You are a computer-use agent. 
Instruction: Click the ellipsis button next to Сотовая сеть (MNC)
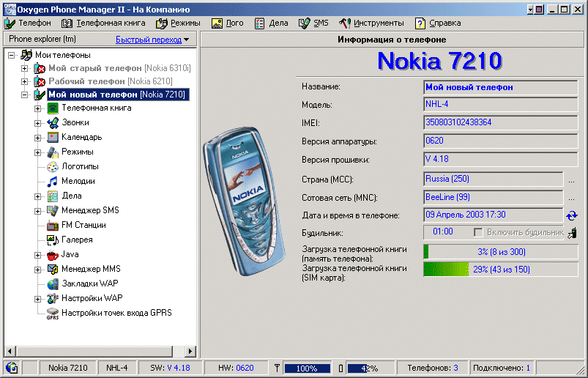coord(571,199)
